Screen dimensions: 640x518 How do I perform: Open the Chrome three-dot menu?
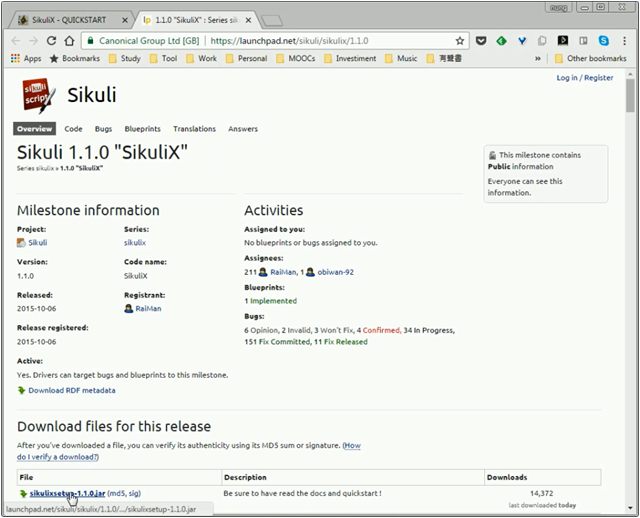click(624, 41)
